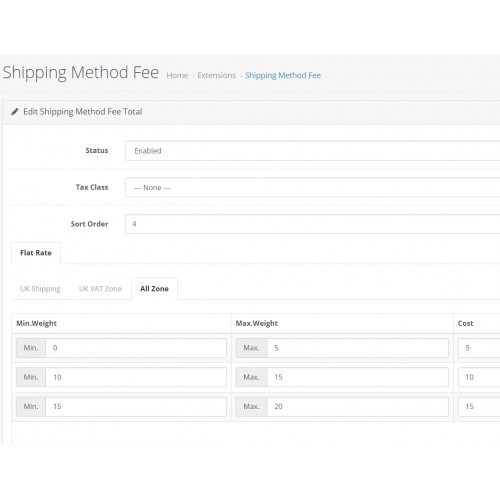Screen dimensions: 500x500
Task: Click the Min weight field with 10
Action: point(136,377)
